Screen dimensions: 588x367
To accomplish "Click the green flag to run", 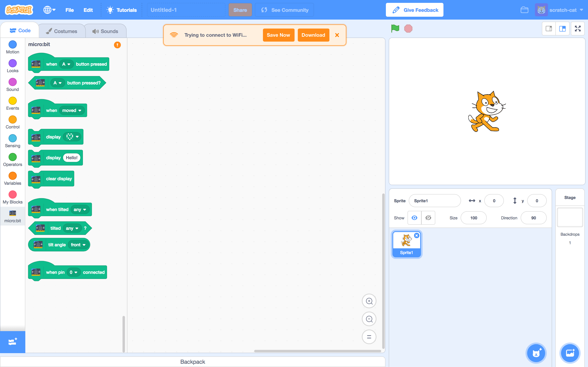I will click(x=395, y=28).
